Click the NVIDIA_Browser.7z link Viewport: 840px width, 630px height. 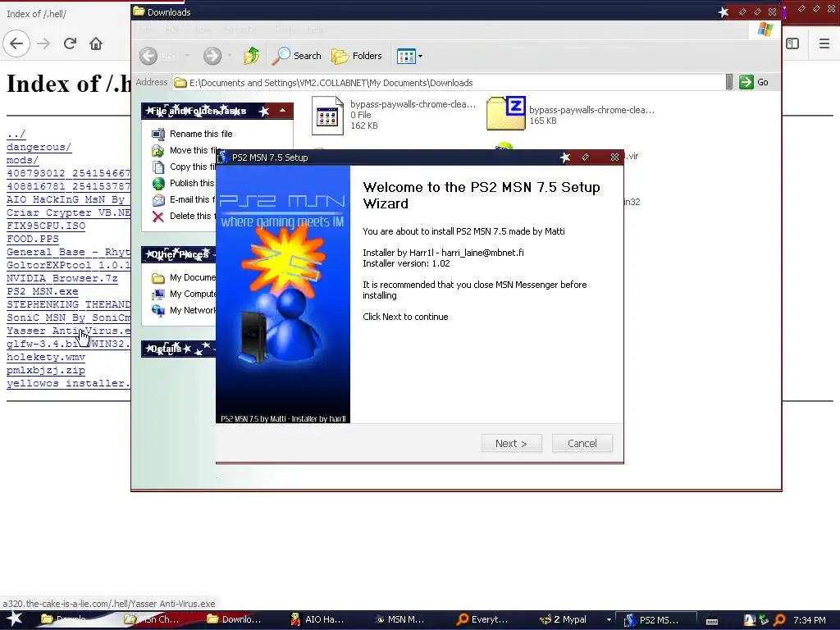tap(62, 278)
